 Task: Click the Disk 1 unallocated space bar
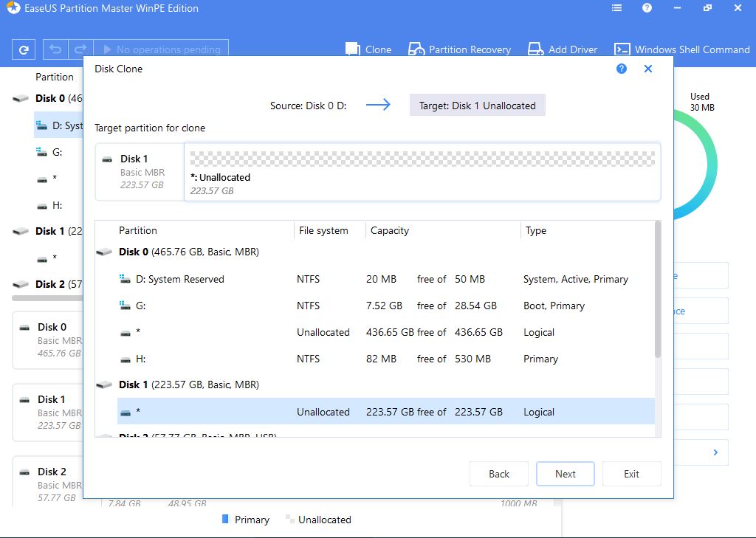[x=422, y=159]
